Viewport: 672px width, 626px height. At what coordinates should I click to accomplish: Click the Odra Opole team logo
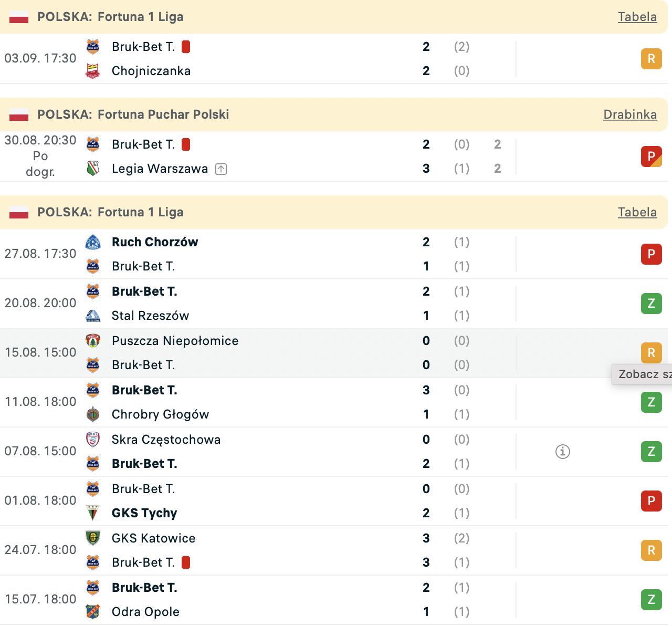93,612
